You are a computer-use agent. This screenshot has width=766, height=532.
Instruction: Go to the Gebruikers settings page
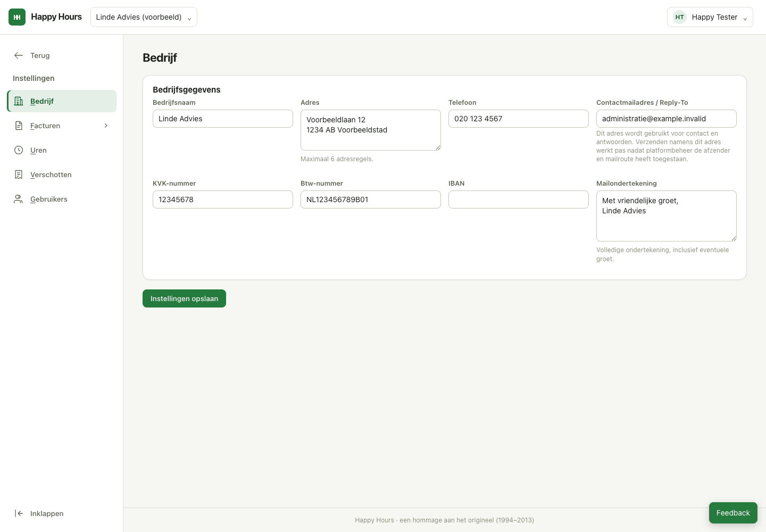[62, 199]
